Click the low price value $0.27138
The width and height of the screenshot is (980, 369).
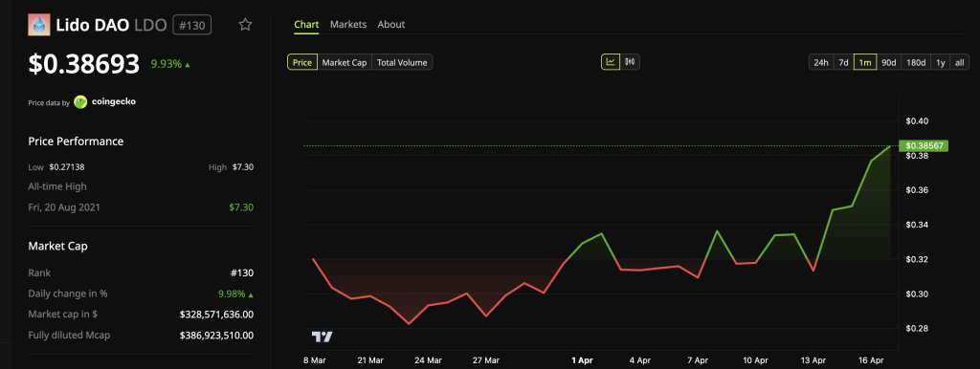click(68, 166)
